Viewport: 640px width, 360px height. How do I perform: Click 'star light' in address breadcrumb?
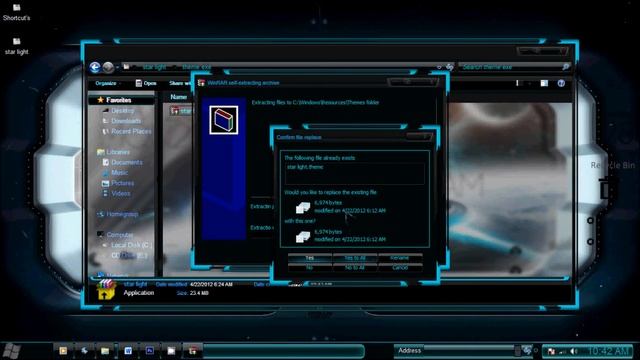tap(154, 67)
